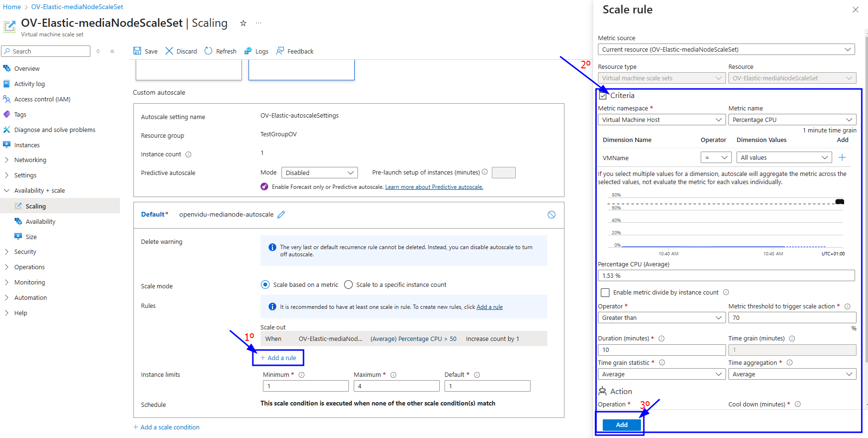Click the Save icon in toolbar

click(x=137, y=51)
